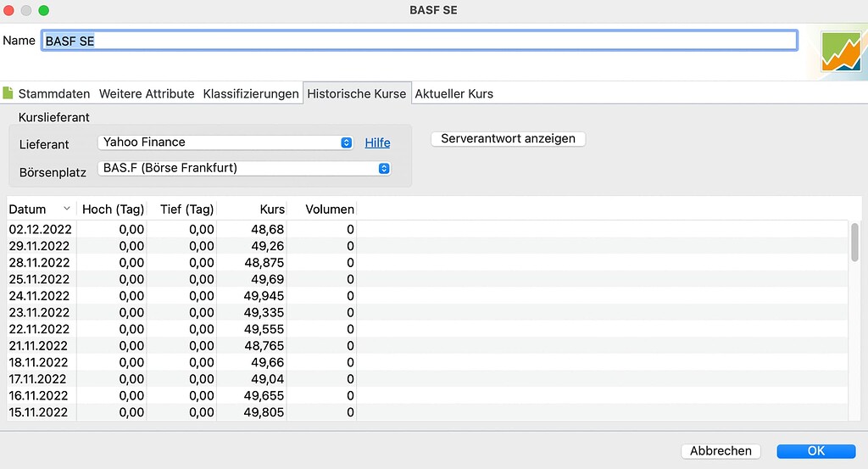Click the Kurs value 48,765
Viewport: 868px width, 469px height.
264,345
